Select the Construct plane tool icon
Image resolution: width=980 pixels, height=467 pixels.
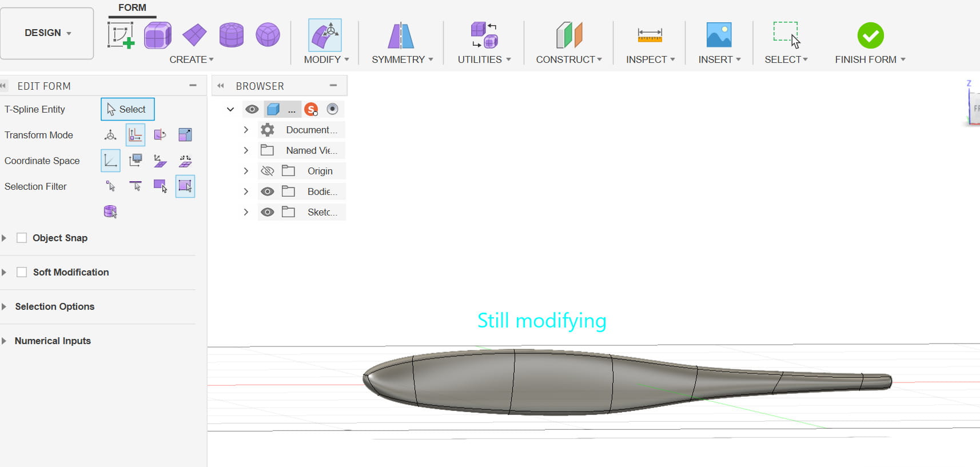569,35
